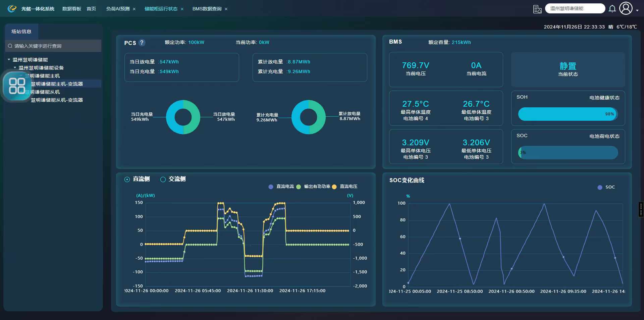Close the 负荷AI预测 tab

point(134,9)
